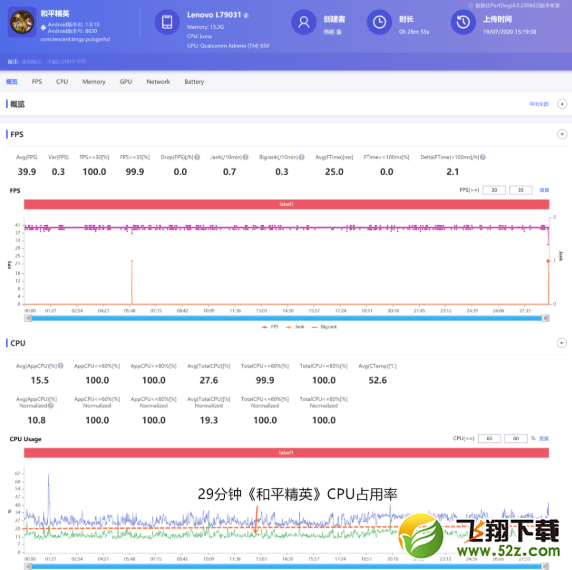Collapse the CPU section
The width and height of the screenshot is (572, 570).
click(x=562, y=343)
